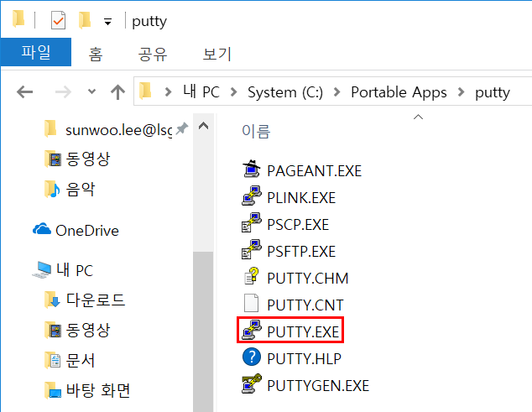Select the PSFTP.EXE file name
The height and width of the screenshot is (412, 532).
[x=301, y=252]
